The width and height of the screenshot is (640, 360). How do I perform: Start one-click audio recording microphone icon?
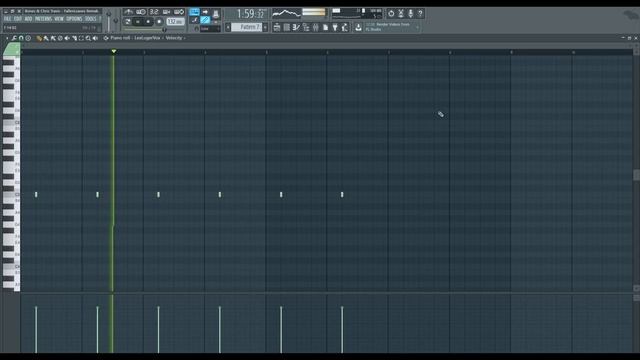coord(411,13)
